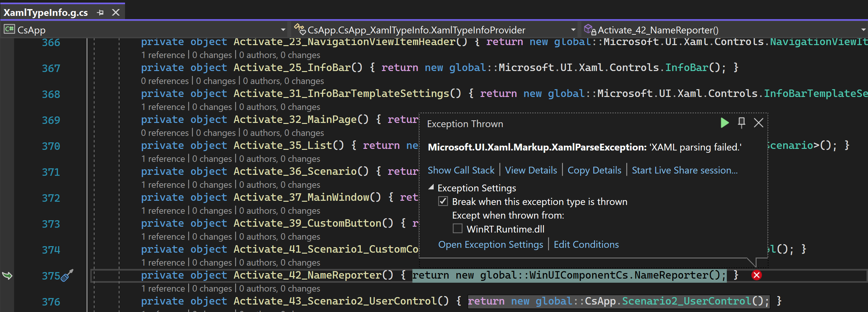Click the Continue execution arrow in the exception popup
Viewport: 868px width, 312px height.
[x=724, y=123]
